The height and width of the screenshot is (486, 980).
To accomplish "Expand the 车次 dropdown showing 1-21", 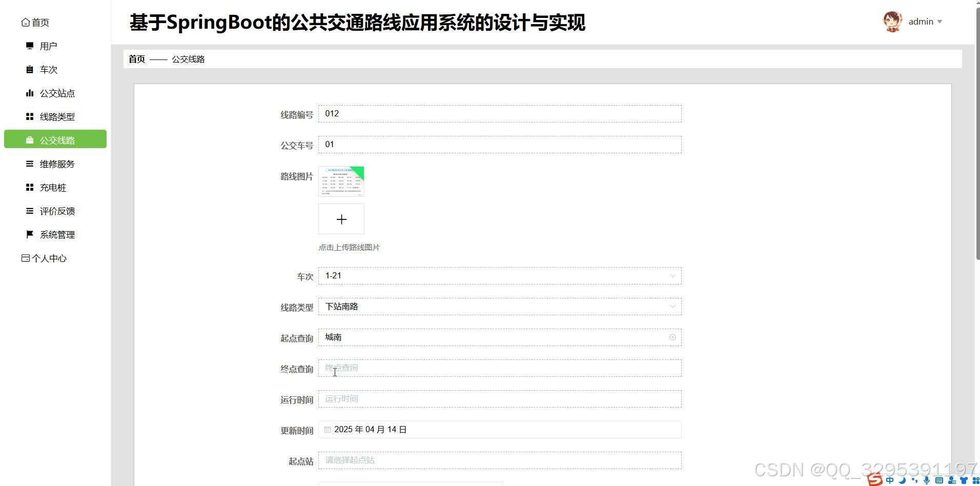I will tap(672, 276).
